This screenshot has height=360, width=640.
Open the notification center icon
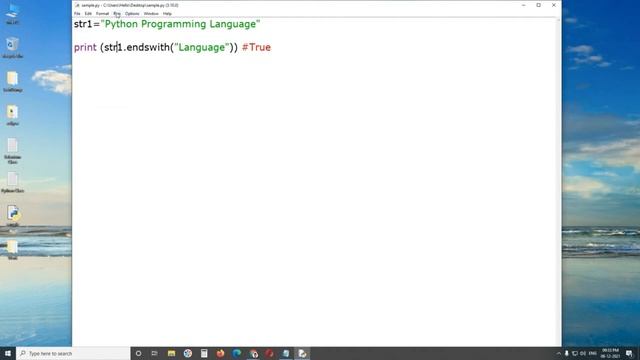click(x=629, y=353)
